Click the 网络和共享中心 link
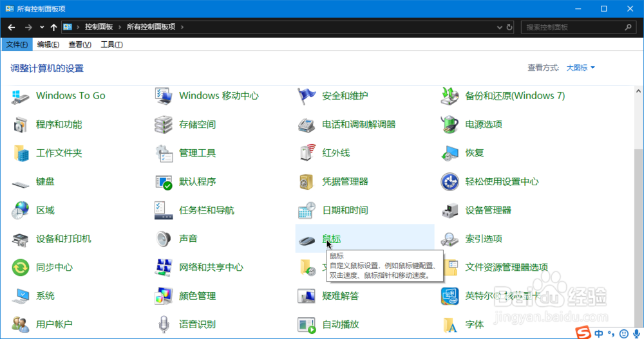Image resolution: width=644 pixels, height=339 pixels. click(x=211, y=268)
